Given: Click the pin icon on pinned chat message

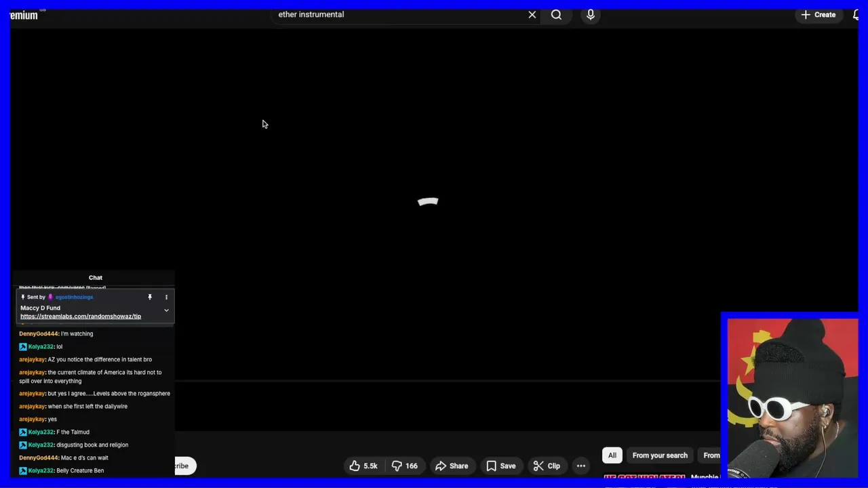Looking at the screenshot, I should pyautogui.click(x=150, y=297).
